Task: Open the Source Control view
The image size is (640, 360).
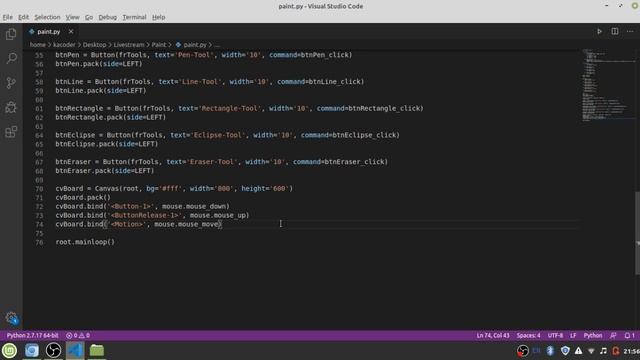Action: point(11,83)
